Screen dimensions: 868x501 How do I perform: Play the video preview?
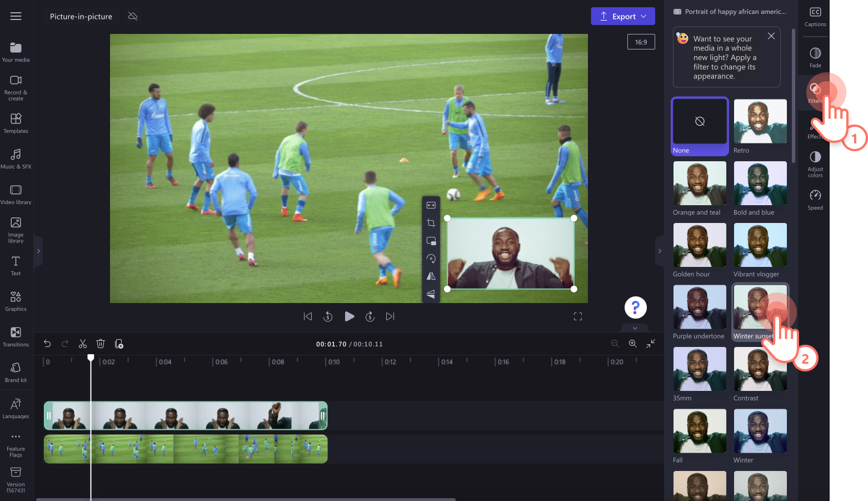(349, 316)
